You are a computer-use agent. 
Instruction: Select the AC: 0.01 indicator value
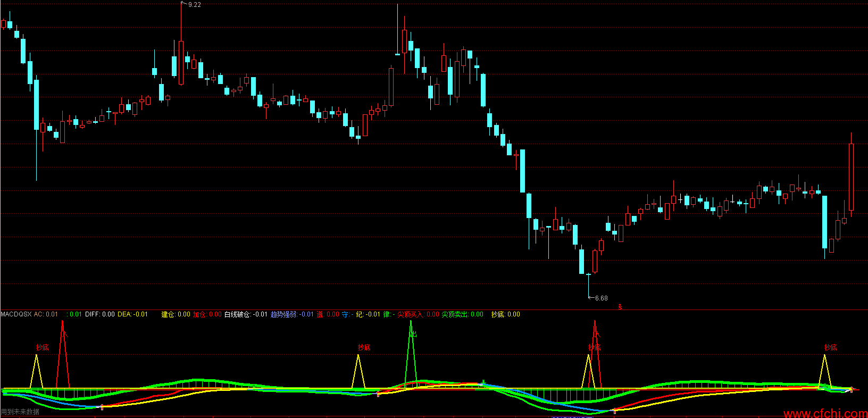click(x=46, y=314)
